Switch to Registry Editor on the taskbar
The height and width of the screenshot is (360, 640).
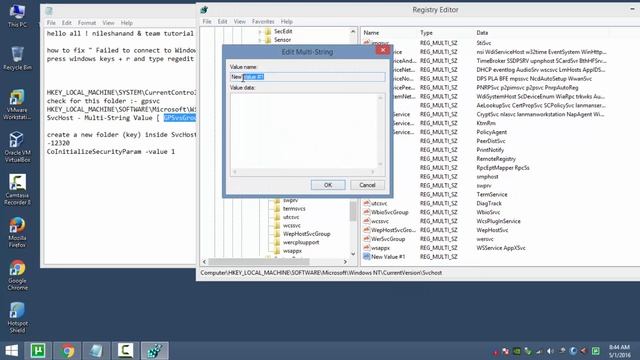coord(155,351)
